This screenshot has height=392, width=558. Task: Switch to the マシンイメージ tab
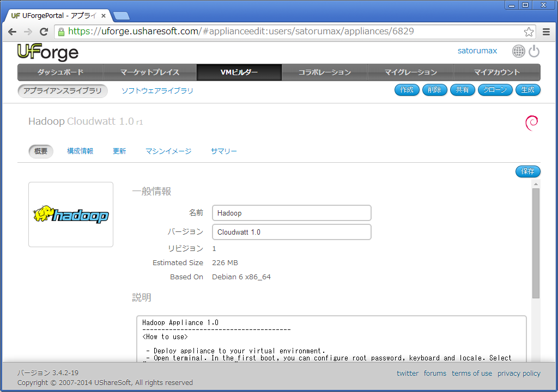pos(168,151)
